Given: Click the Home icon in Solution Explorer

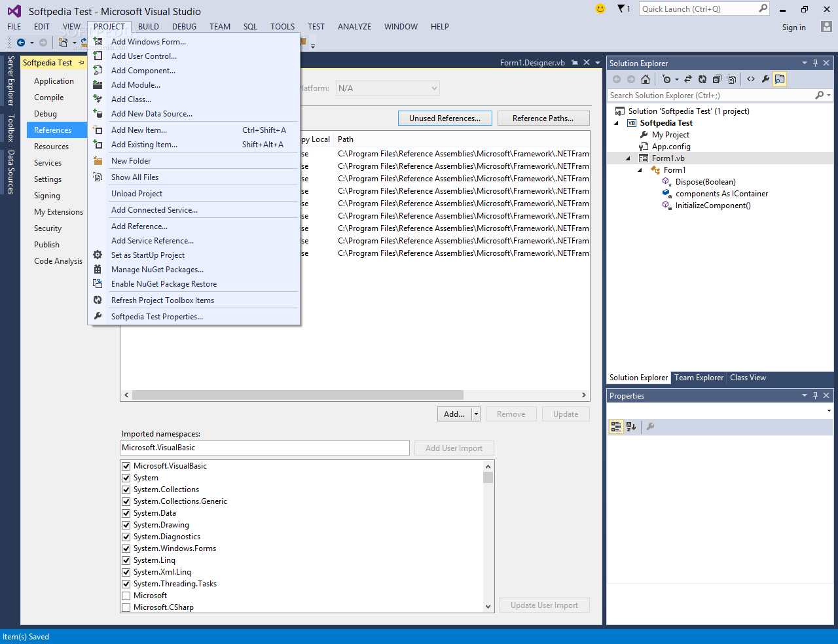Looking at the screenshot, I should click(x=646, y=79).
